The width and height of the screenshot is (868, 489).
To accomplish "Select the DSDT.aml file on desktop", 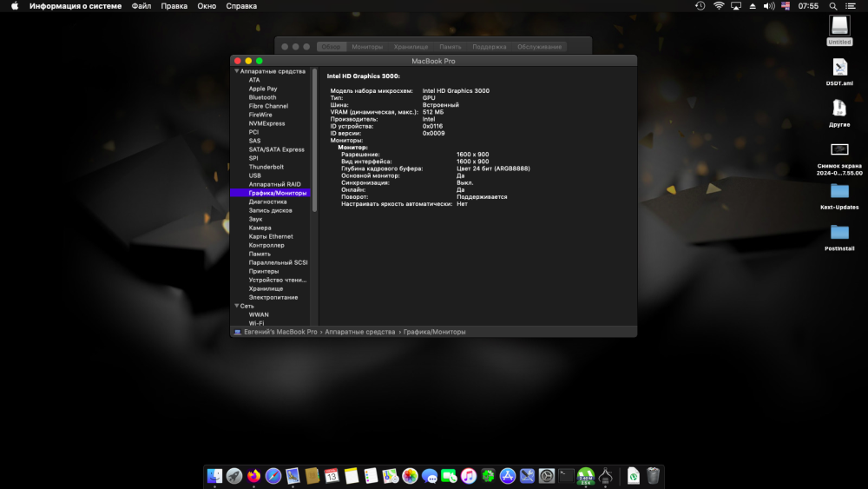I will click(839, 72).
